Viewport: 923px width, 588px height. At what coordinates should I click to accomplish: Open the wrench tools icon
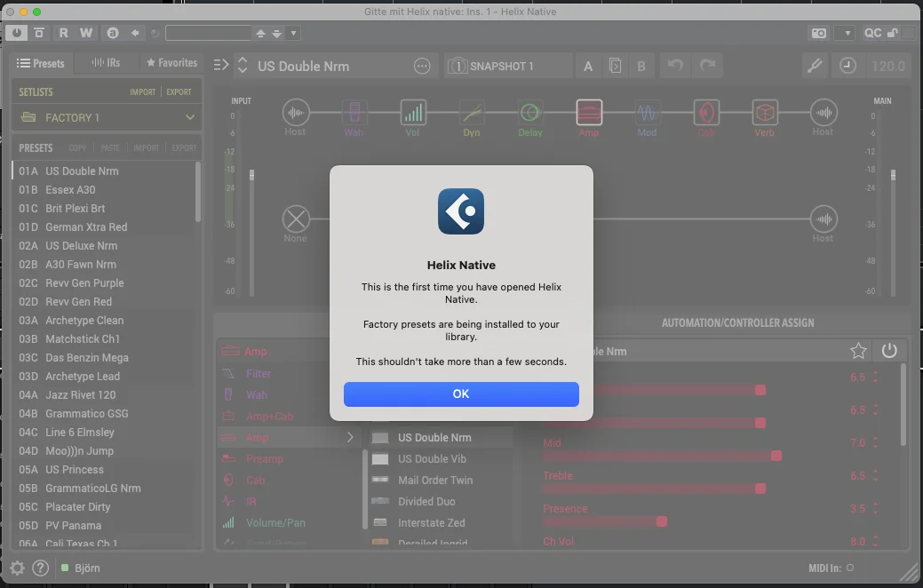point(815,66)
